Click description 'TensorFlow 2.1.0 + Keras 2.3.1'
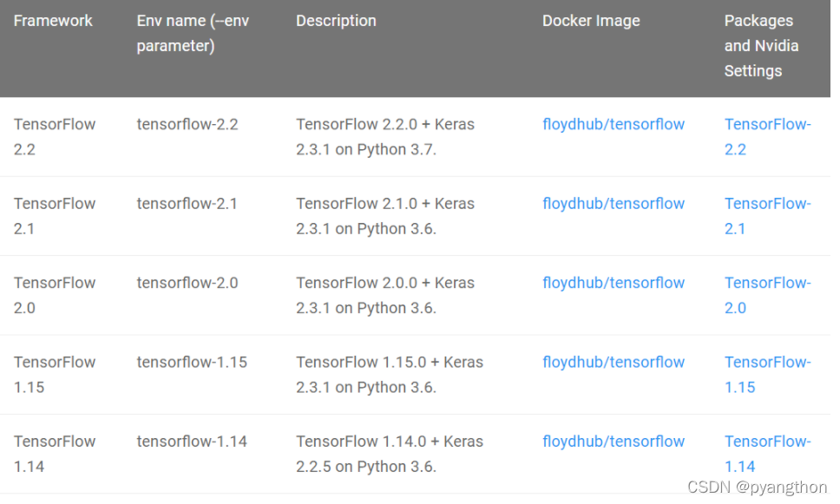840x504 pixels. pyautogui.click(x=385, y=216)
